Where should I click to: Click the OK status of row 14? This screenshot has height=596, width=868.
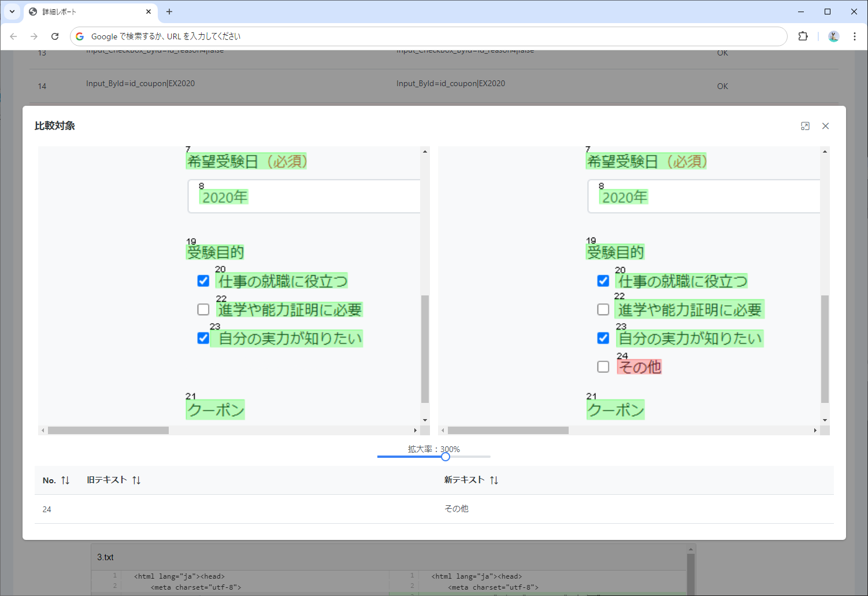pos(722,86)
